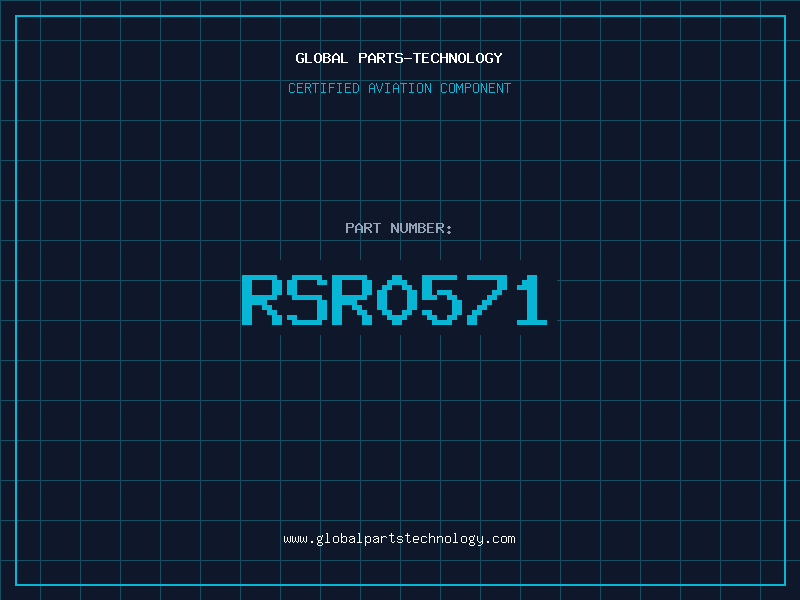The width and height of the screenshot is (800, 600).
Task: Click the bright cyan top frame border
Action: (400, 16)
